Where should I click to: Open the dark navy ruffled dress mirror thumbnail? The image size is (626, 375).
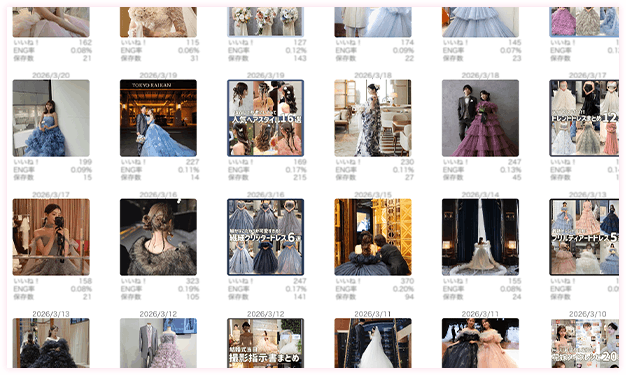click(x=51, y=343)
